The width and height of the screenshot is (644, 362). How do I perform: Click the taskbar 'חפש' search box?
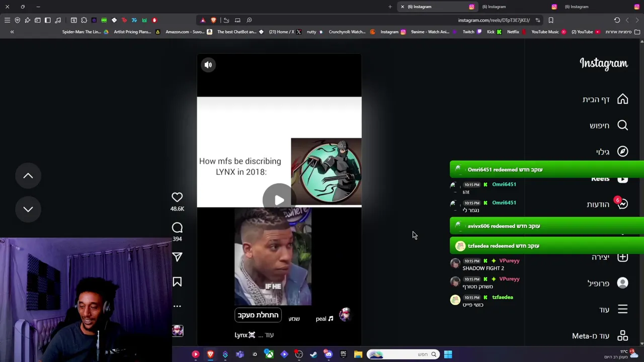[403, 354]
